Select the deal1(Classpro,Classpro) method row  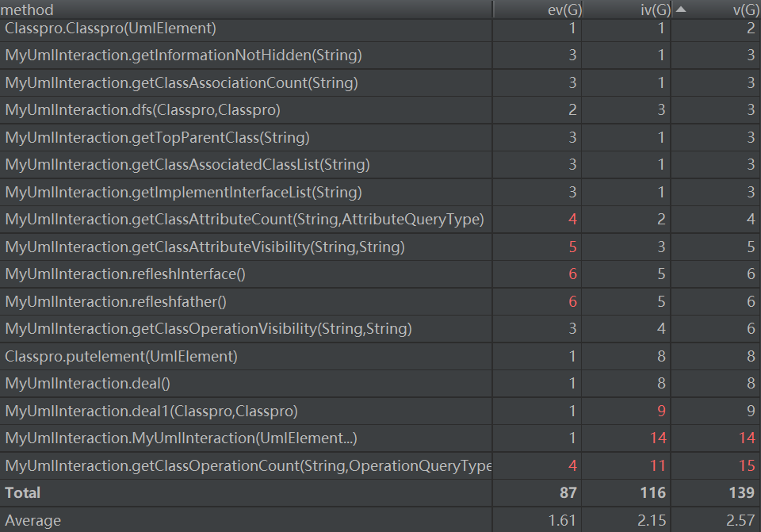(x=151, y=411)
